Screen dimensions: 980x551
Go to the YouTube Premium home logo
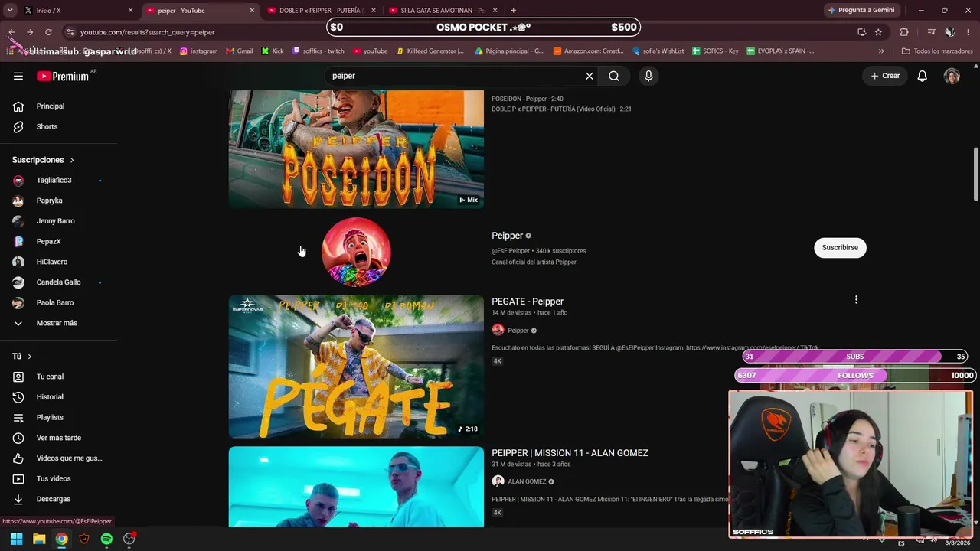coord(63,76)
